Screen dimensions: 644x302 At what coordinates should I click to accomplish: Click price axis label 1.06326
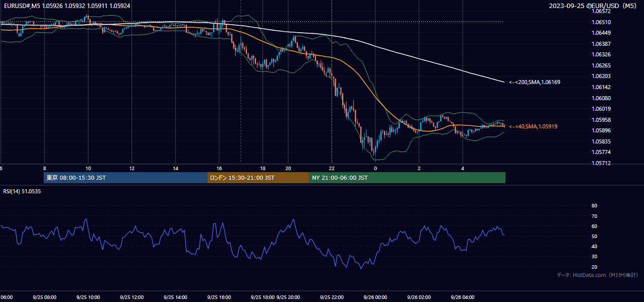tap(601, 54)
